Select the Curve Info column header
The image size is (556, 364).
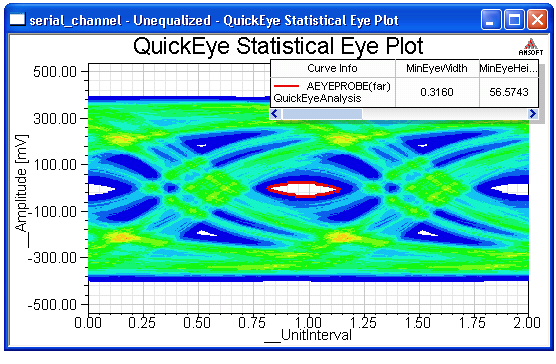pyautogui.click(x=333, y=68)
